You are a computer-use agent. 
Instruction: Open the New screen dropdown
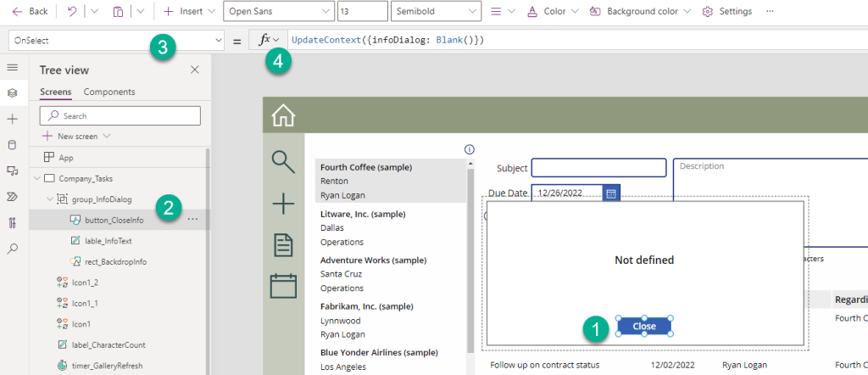pos(76,137)
